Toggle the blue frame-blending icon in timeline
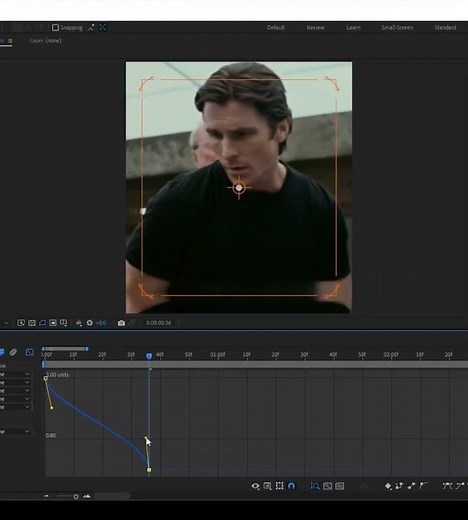 pos(2,352)
